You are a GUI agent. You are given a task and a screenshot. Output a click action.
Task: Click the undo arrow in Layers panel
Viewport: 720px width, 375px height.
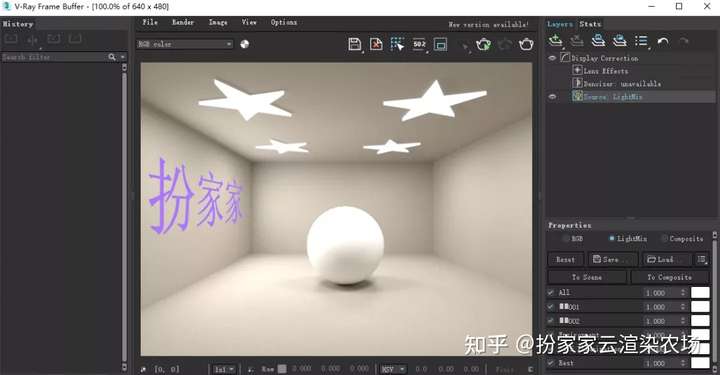pos(663,41)
